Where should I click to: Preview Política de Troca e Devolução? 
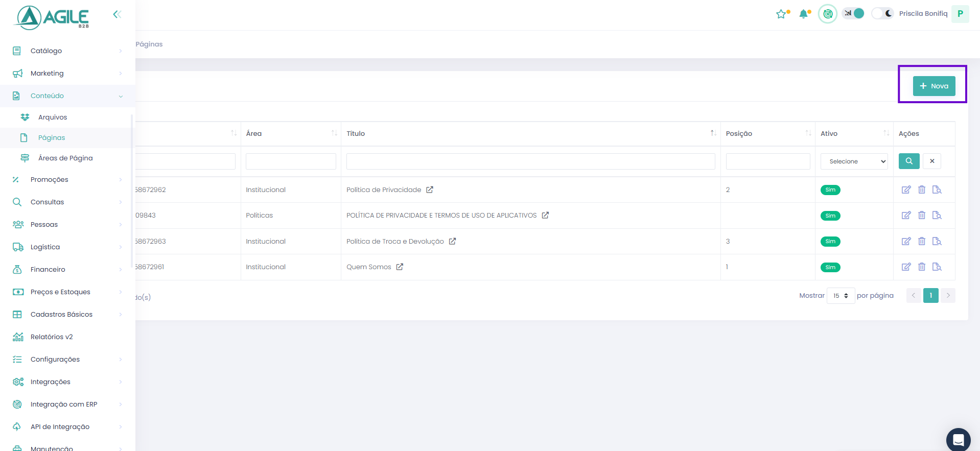(937, 241)
